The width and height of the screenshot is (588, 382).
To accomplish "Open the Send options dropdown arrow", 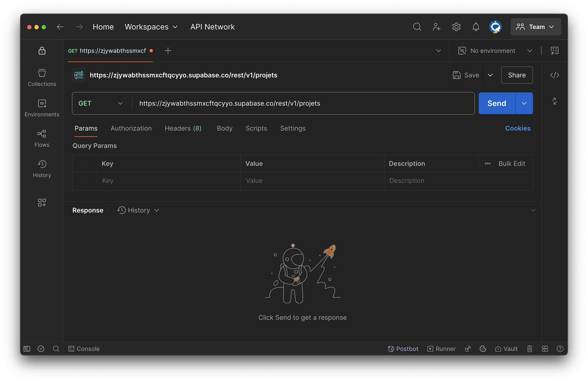I will tap(524, 103).
